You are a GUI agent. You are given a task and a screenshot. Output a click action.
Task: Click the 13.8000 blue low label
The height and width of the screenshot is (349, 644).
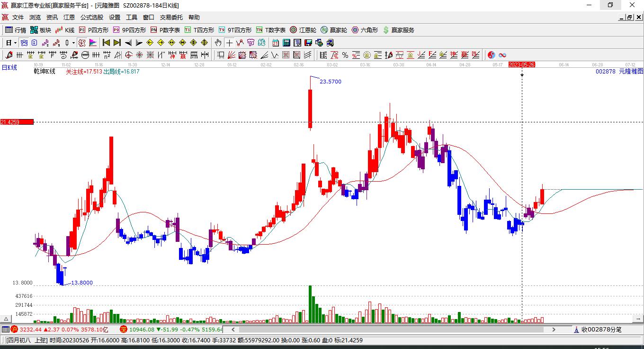(82, 283)
